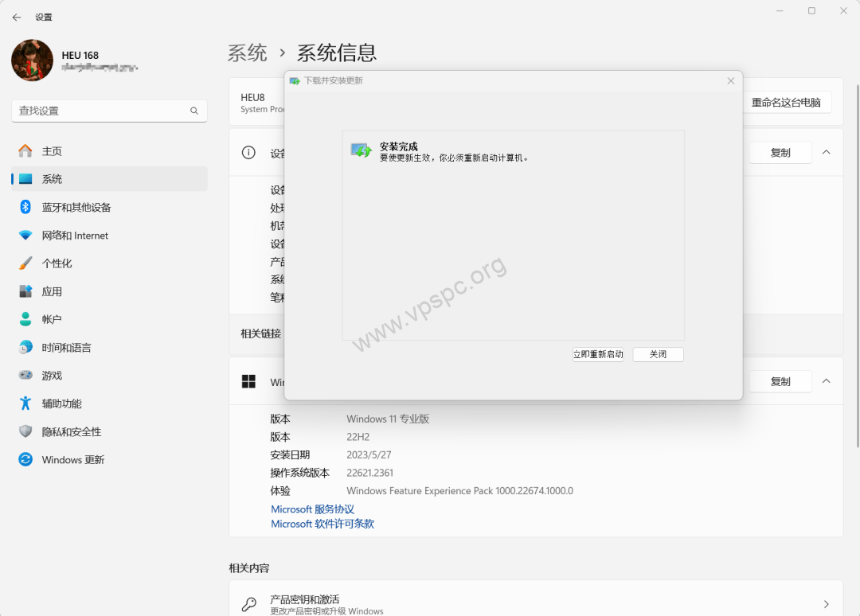Viewport: 860px width, 616px height.
Task: Select the Windows 更新 menu label
Action: click(73, 460)
